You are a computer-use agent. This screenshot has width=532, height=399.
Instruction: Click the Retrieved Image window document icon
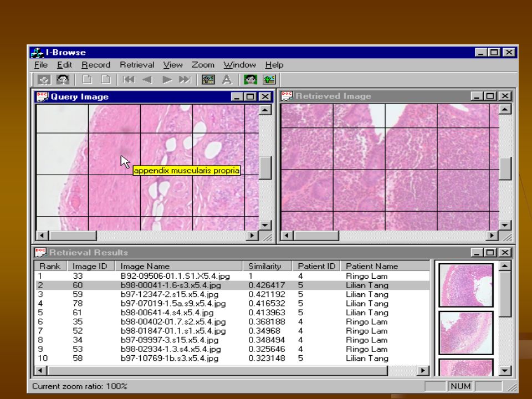coord(287,96)
